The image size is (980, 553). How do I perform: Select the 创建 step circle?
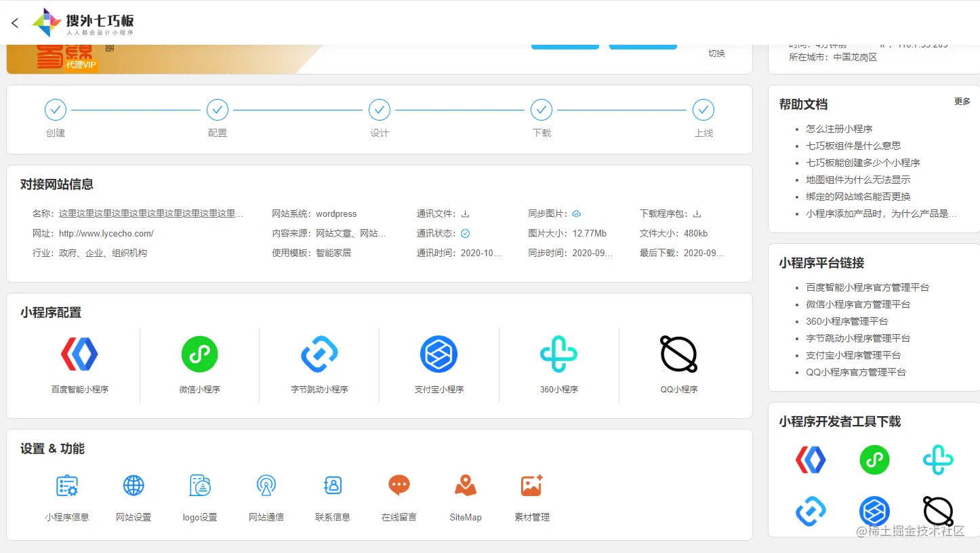coord(56,110)
